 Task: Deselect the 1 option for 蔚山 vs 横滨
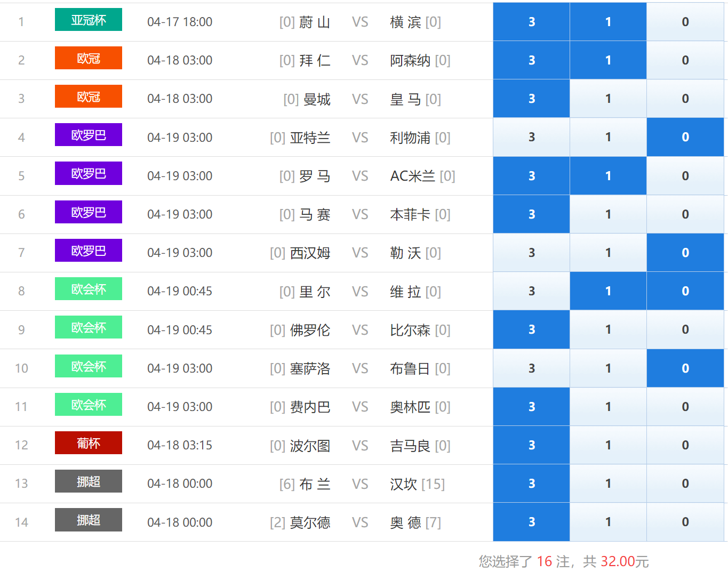[x=608, y=22]
